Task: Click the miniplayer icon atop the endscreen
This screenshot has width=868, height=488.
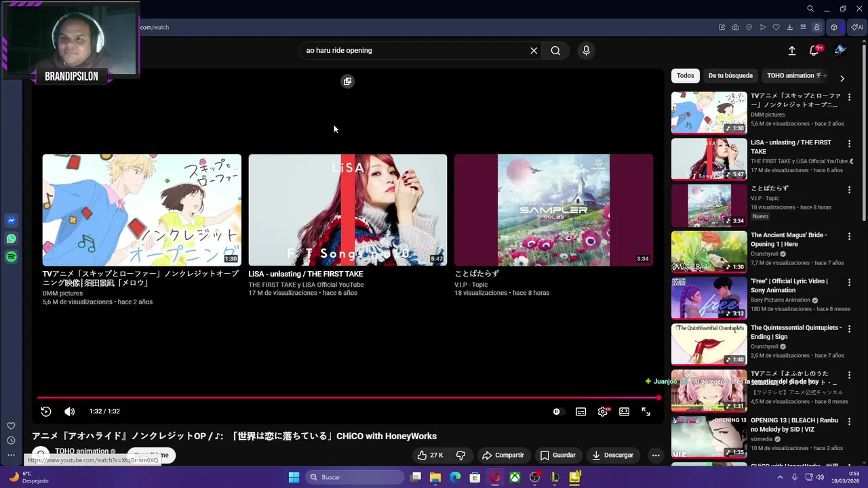Action: (347, 81)
